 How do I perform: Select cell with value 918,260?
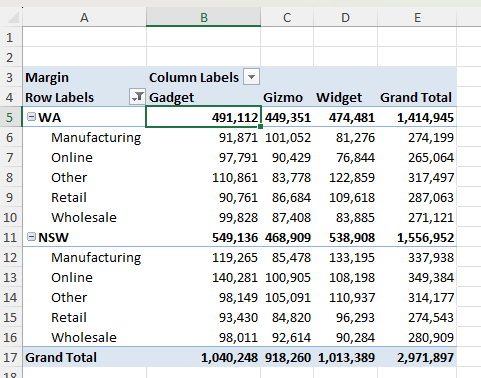(x=287, y=357)
